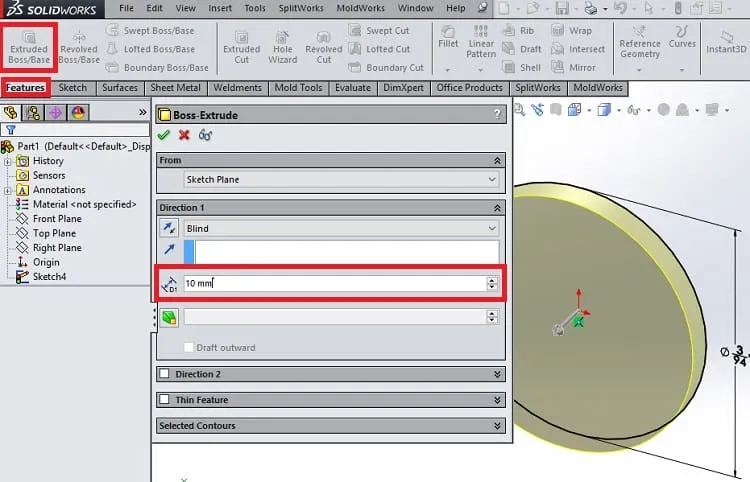This screenshot has width=750, height=482.
Task: Open the Insert menu
Action: tap(220, 8)
